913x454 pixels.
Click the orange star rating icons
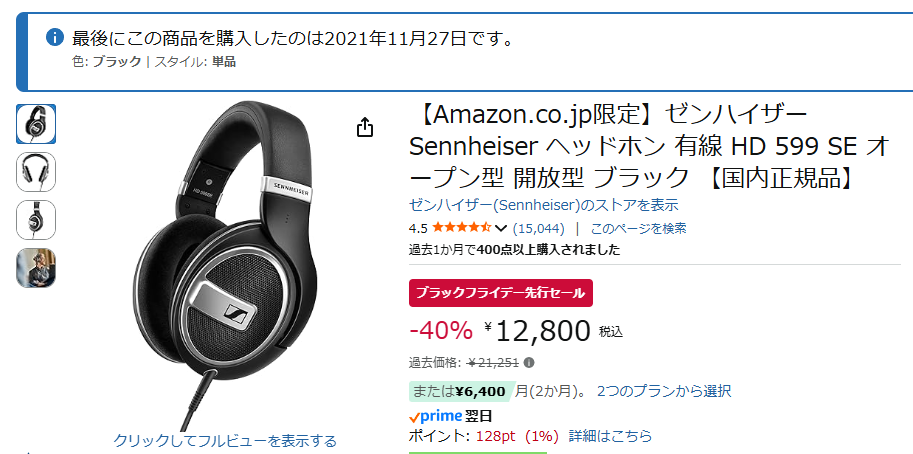tap(461, 228)
